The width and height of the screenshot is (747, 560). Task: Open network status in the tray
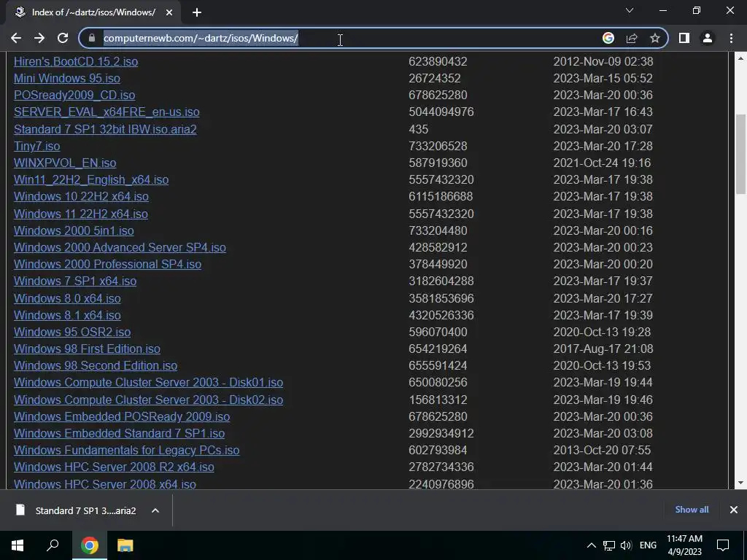tap(609, 545)
